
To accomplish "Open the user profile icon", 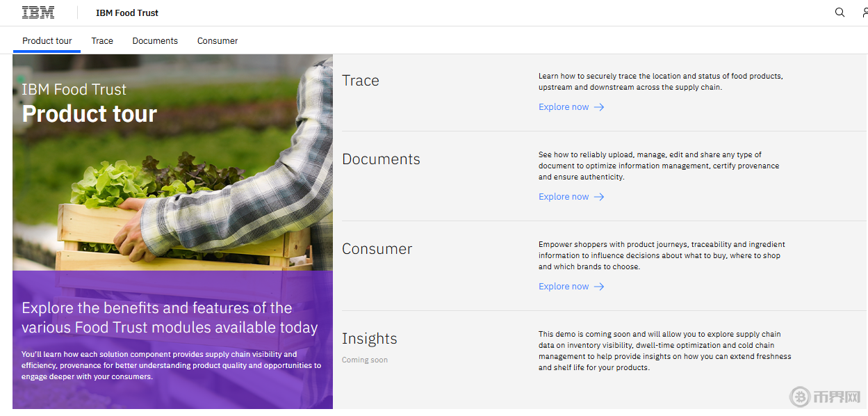I will click(x=864, y=13).
